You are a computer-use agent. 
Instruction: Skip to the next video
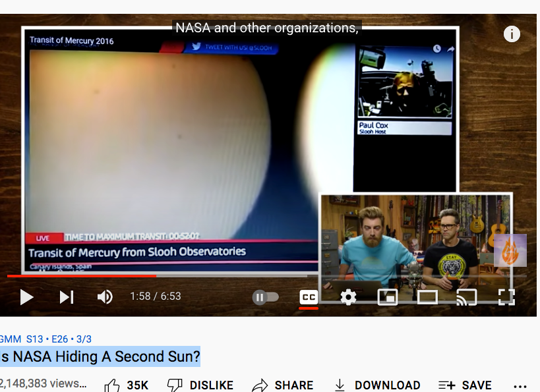(67, 297)
